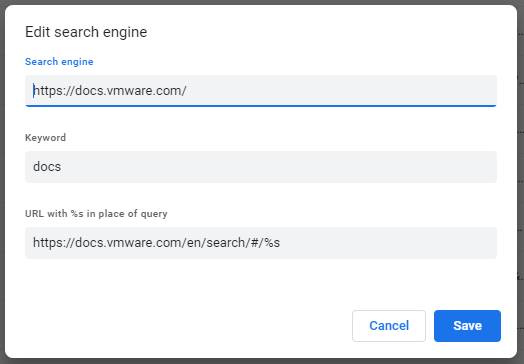
Task: Focus the Search engine name field
Action: pyautogui.click(x=261, y=91)
